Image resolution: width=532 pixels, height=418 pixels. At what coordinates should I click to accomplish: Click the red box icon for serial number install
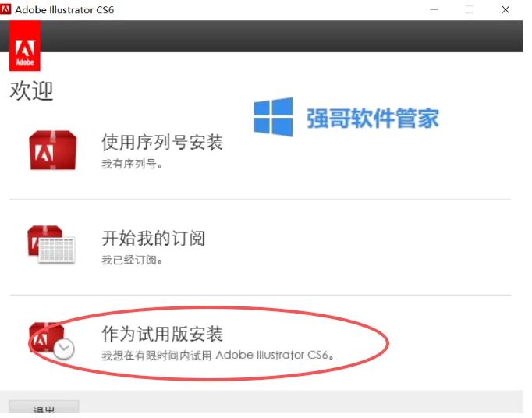point(53,152)
